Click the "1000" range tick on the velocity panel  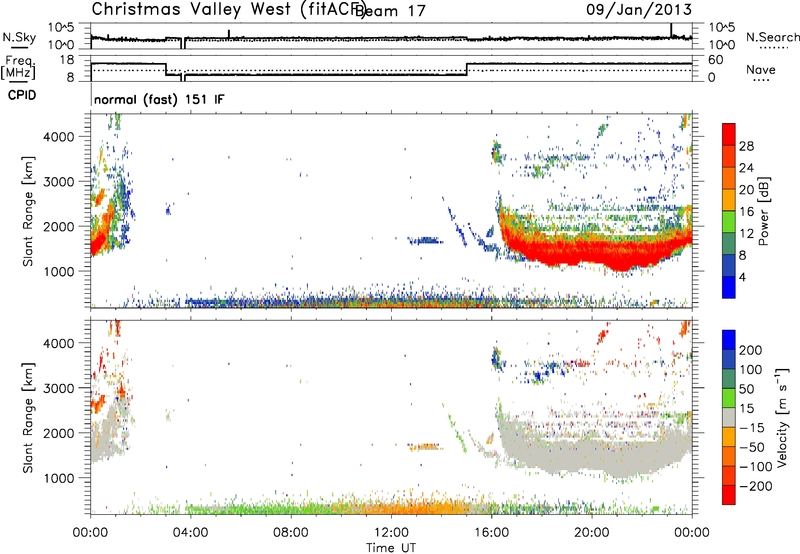click(59, 478)
